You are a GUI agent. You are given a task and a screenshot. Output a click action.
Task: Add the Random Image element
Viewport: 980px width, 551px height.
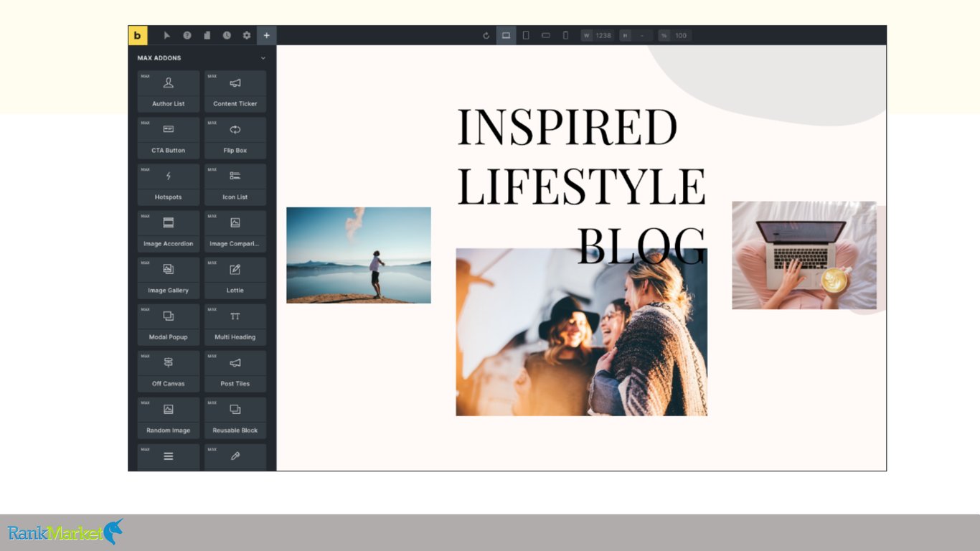pyautogui.click(x=169, y=418)
